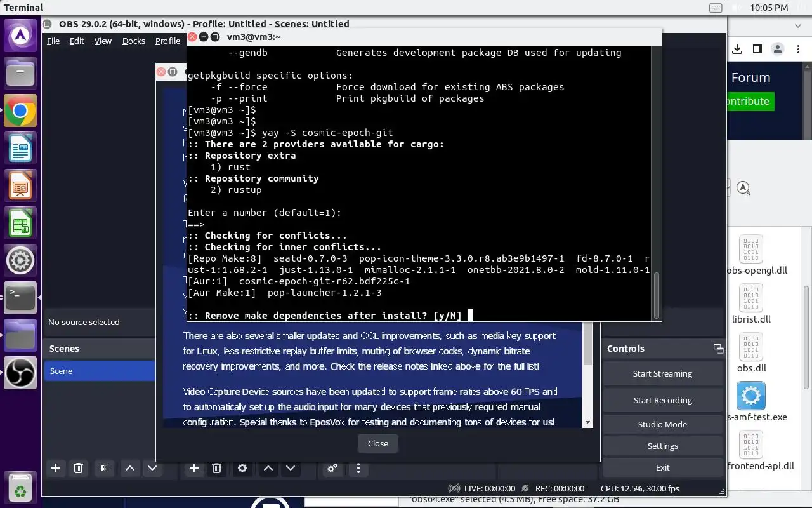The image size is (812, 508).
Task: Open Chrome downloads icon
Action: click(x=737, y=49)
